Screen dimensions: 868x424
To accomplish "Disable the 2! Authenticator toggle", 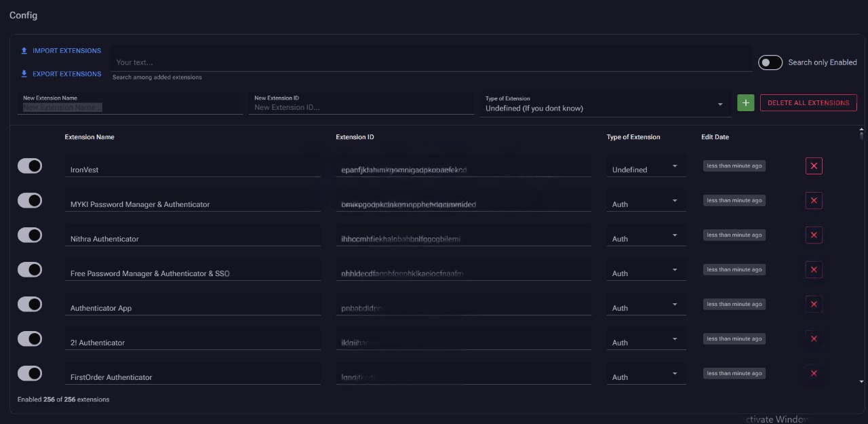I will (x=30, y=339).
